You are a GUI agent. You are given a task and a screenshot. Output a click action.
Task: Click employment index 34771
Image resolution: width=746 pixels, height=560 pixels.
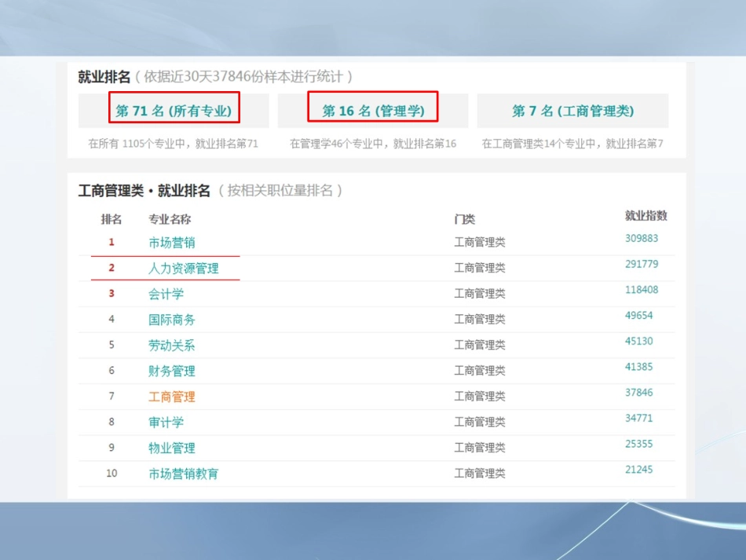coord(638,418)
